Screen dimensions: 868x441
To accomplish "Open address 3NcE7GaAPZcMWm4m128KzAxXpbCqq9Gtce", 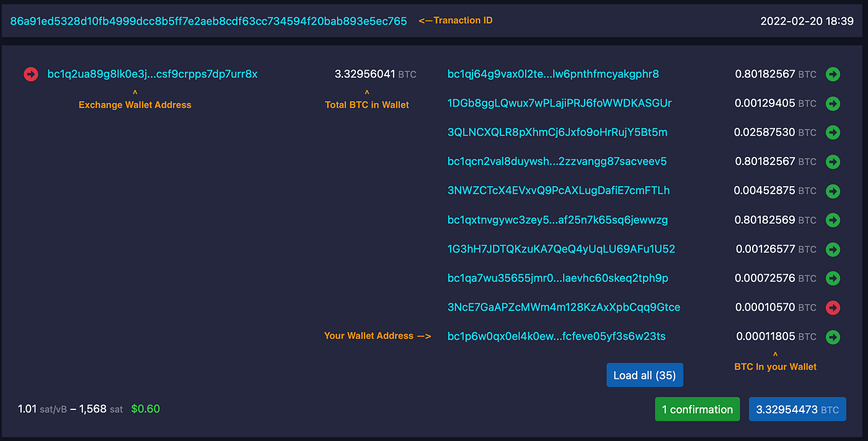I will coord(564,307).
